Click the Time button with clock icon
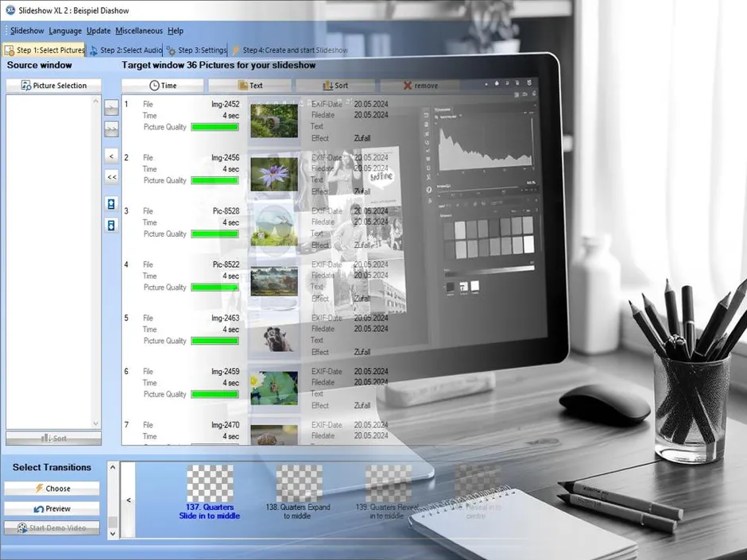 pyautogui.click(x=163, y=86)
